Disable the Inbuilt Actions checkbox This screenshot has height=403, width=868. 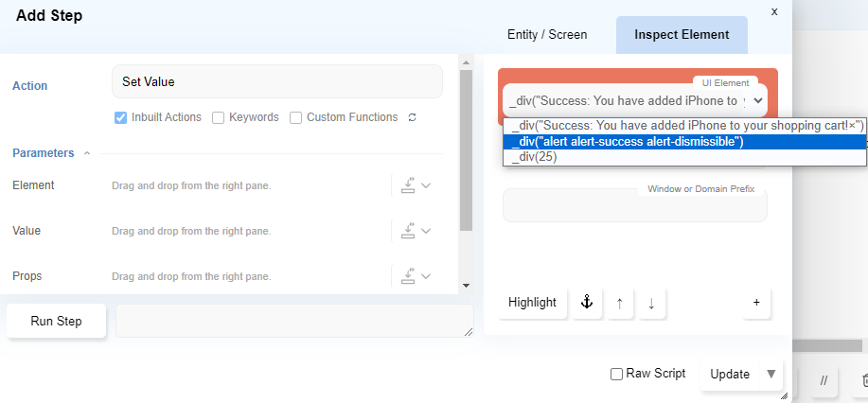coord(120,117)
